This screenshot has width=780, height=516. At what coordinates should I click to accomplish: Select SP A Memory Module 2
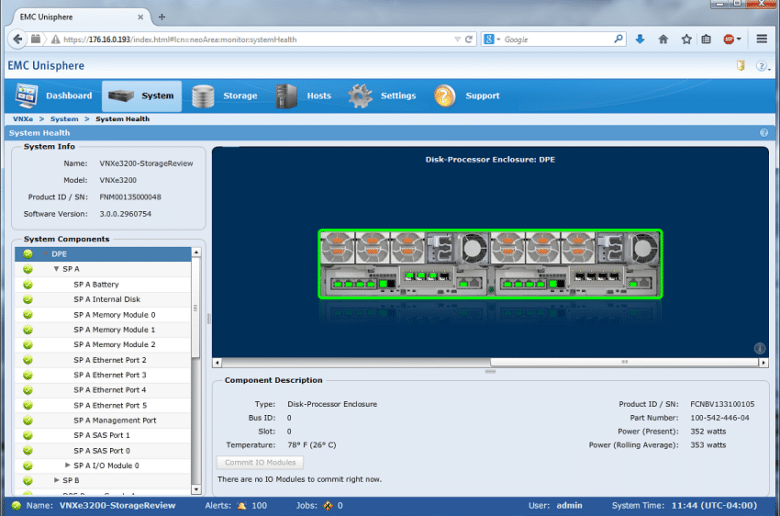pyautogui.click(x=103, y=344)
